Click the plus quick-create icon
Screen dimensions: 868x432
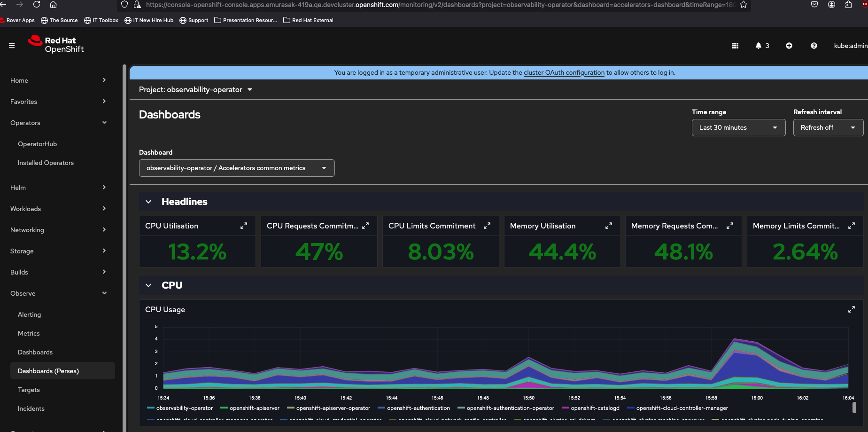(789, 46)
